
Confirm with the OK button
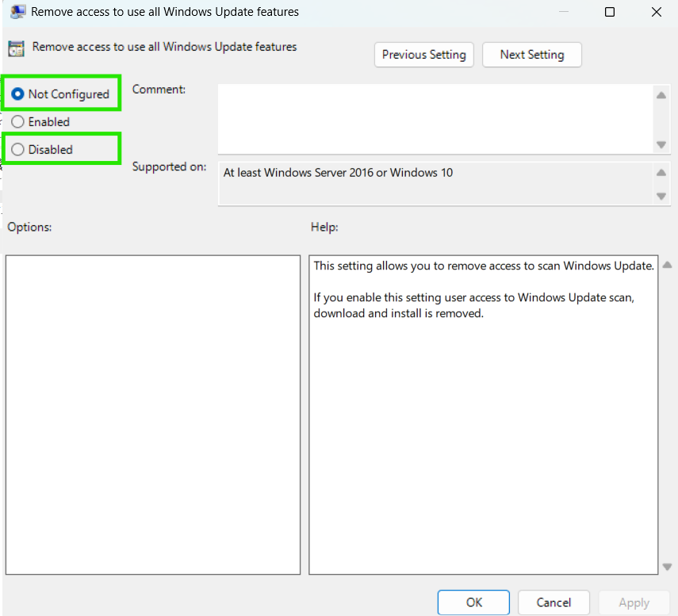coord(473,603)
